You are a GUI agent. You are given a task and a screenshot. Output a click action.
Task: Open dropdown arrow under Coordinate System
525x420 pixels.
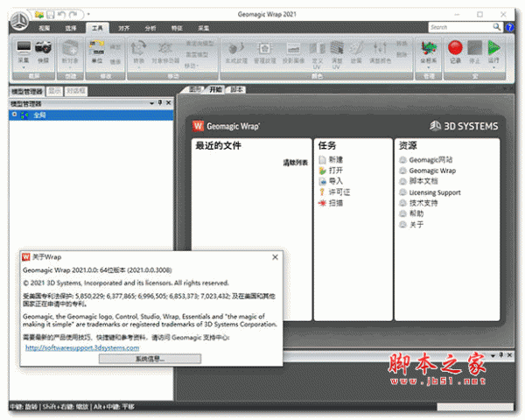coord(429,67)
